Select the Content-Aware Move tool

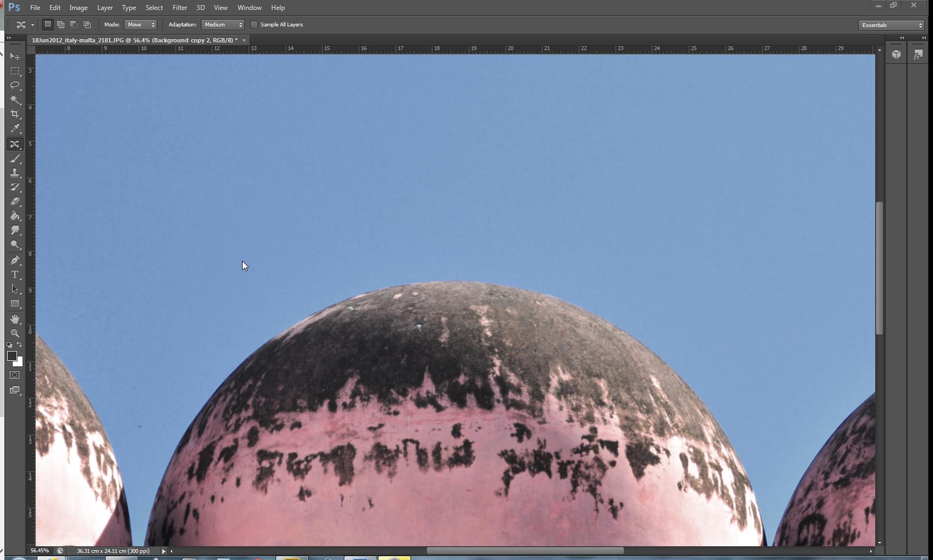(15, 144)
